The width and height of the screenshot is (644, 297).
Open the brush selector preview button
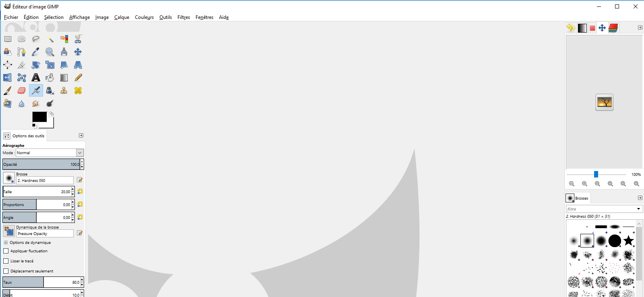(x=9, y=178)
